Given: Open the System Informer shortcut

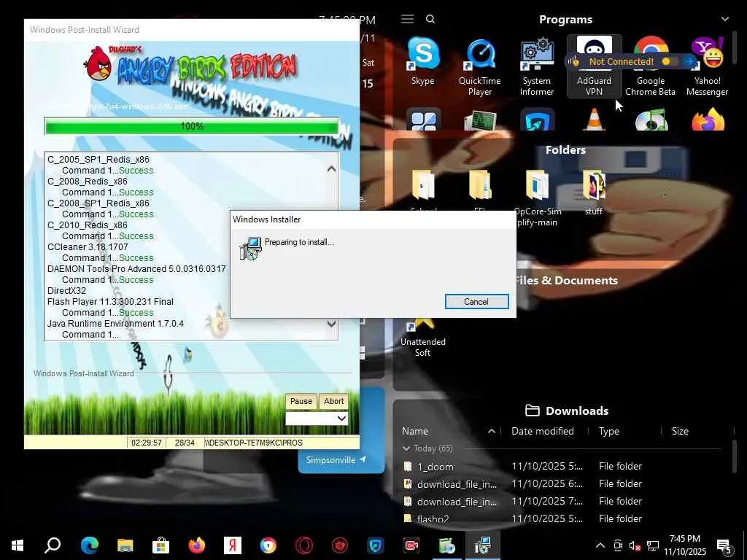Looking at the screenshot, I should click(537, 66).
